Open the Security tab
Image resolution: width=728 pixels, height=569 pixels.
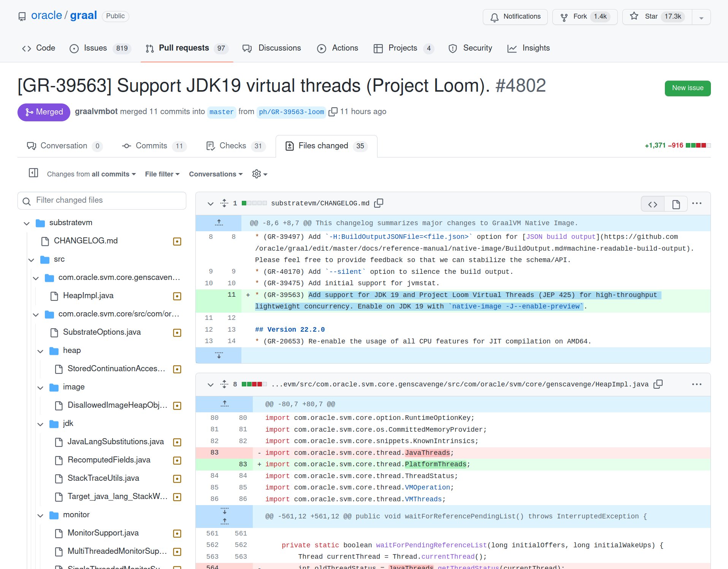coord(470,48)
